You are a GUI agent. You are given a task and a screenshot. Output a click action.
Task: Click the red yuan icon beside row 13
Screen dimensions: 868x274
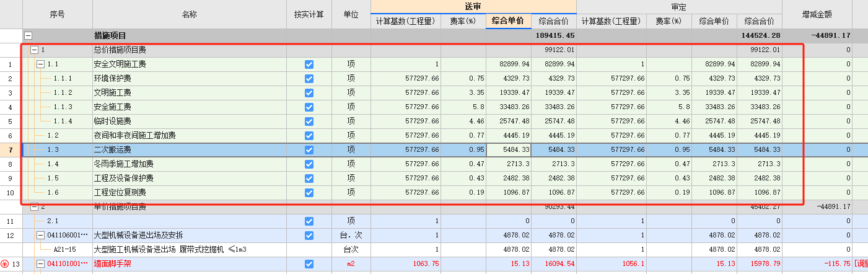[5, 264]
